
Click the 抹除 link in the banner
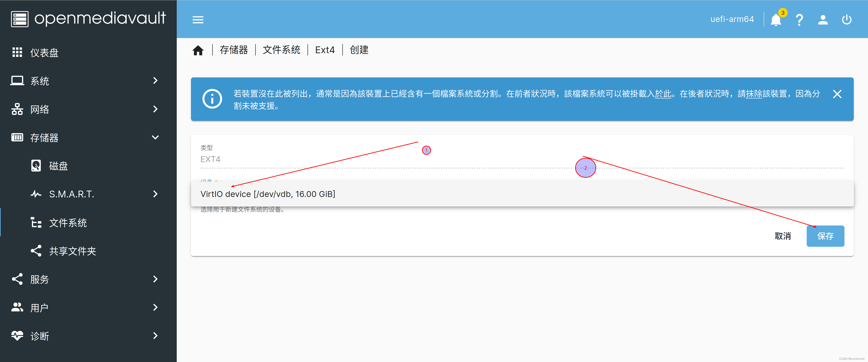(x=754, y=94)
